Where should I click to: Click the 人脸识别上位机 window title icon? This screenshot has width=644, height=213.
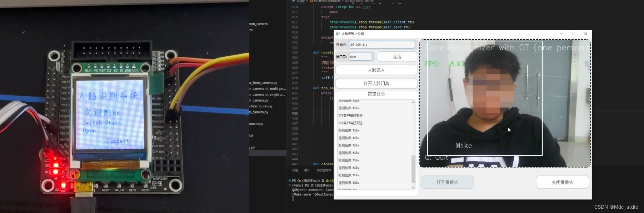coord(338,34)
